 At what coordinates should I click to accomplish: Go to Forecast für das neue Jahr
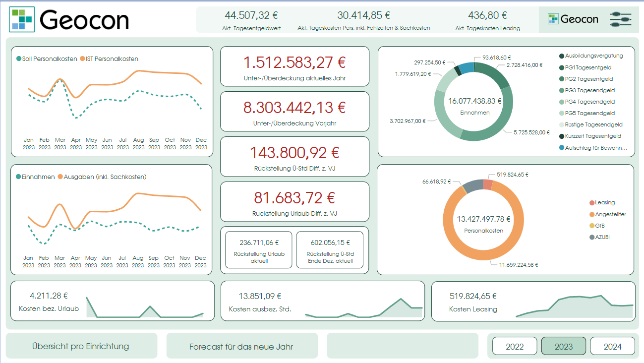pos(241,346)
